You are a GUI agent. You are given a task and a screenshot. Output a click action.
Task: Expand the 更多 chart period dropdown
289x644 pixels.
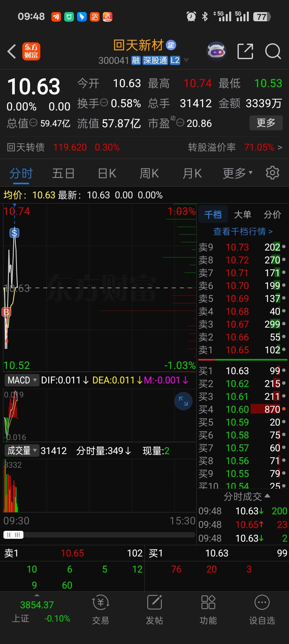pyautogui.click(x=238, y=173)
